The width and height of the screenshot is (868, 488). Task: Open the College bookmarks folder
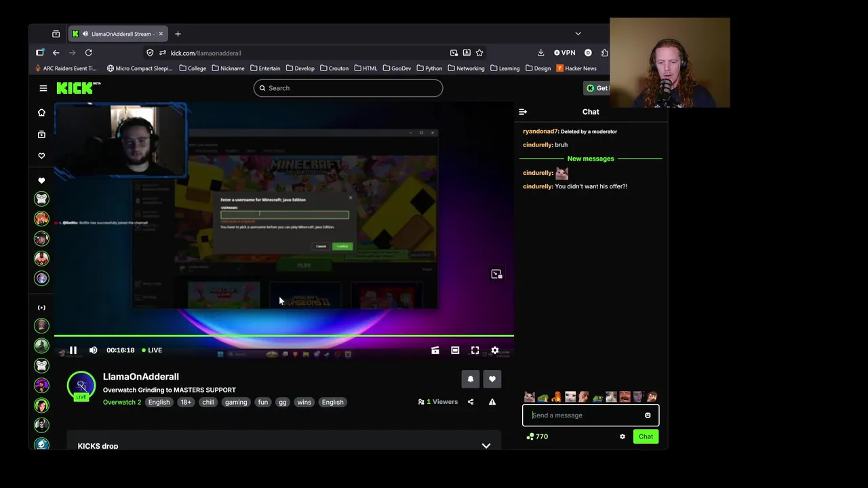(x=193, y=68)
